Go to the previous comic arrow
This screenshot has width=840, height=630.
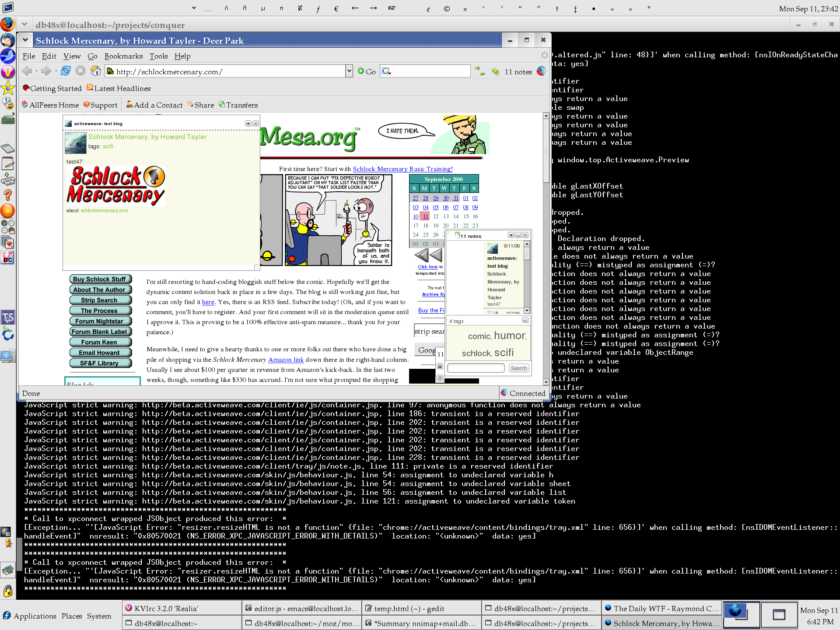pos(437,255)
